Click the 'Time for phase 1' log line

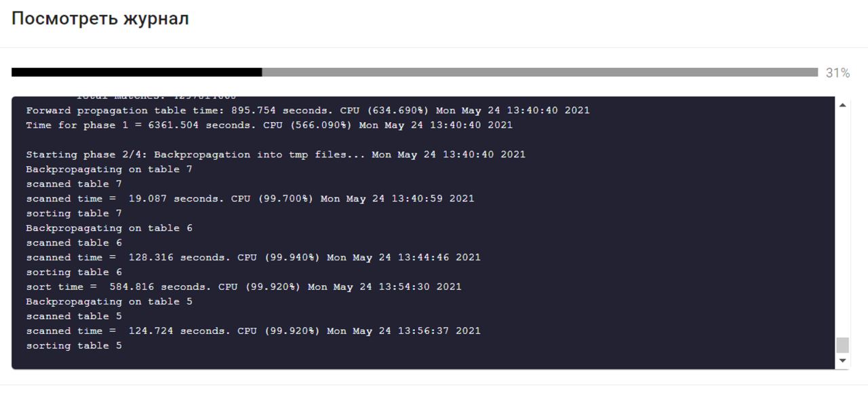[269, 125]
